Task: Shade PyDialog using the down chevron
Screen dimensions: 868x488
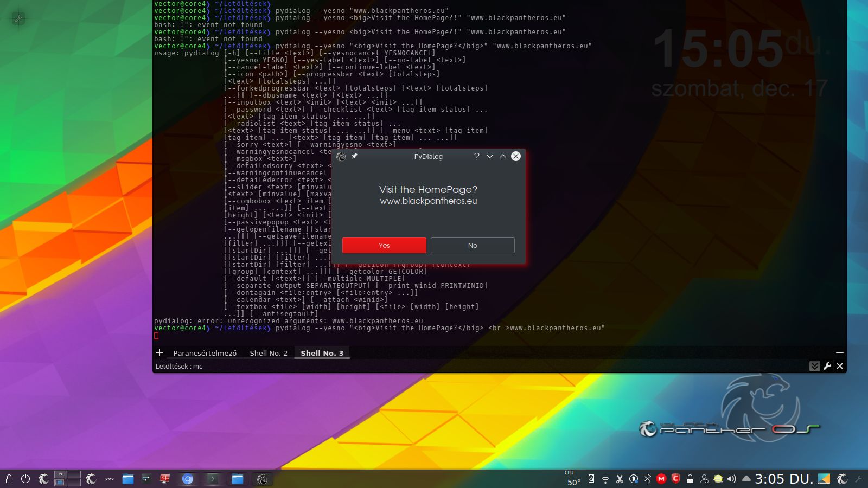Action: tap(490, 156)
